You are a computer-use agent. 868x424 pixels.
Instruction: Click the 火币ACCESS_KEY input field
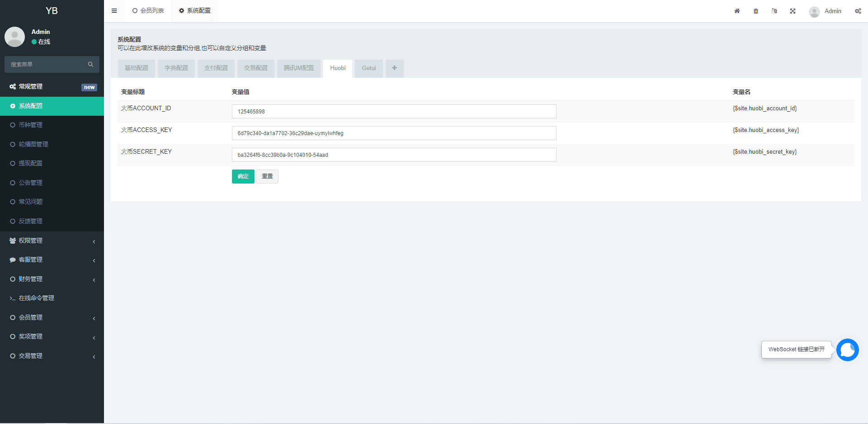(394, 133)
